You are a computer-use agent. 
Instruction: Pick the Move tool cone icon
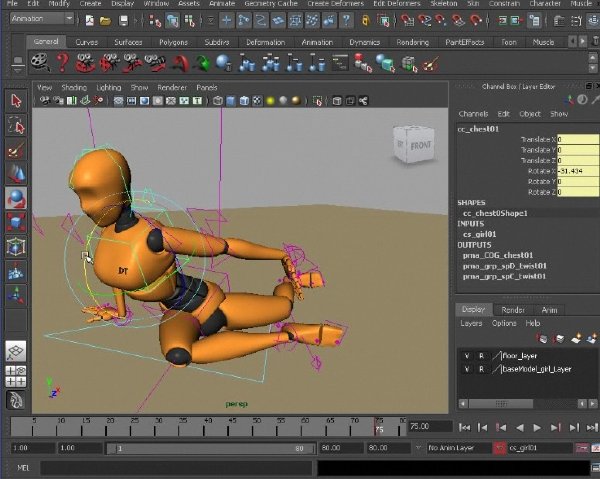(x=16, y=174)
